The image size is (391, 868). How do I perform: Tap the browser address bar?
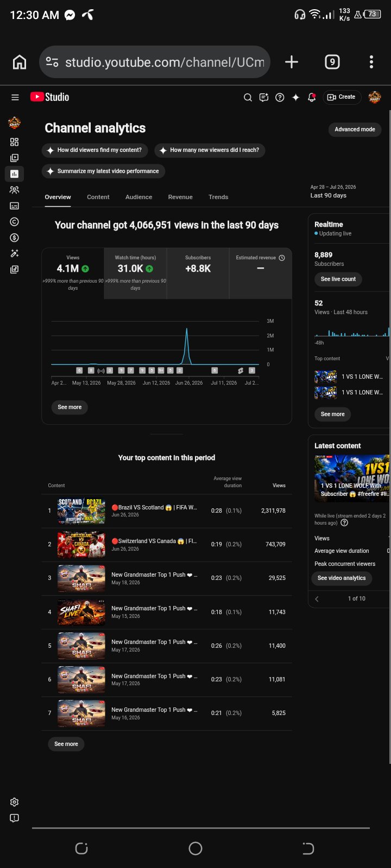[155, 62]
